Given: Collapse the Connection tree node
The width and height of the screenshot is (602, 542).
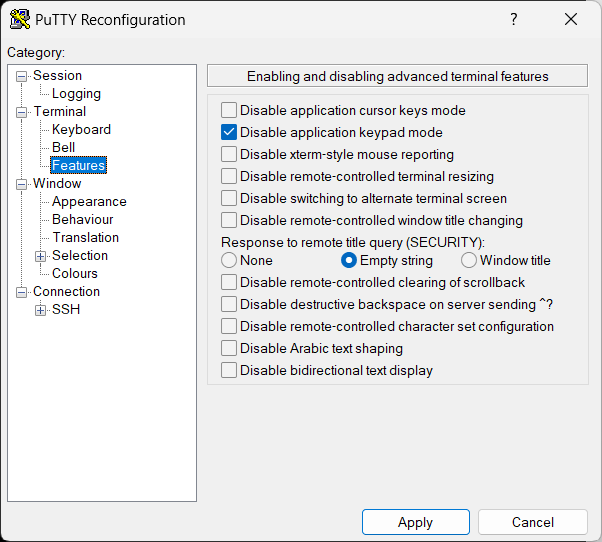Looking at the screenshot, I should [22, 292].
